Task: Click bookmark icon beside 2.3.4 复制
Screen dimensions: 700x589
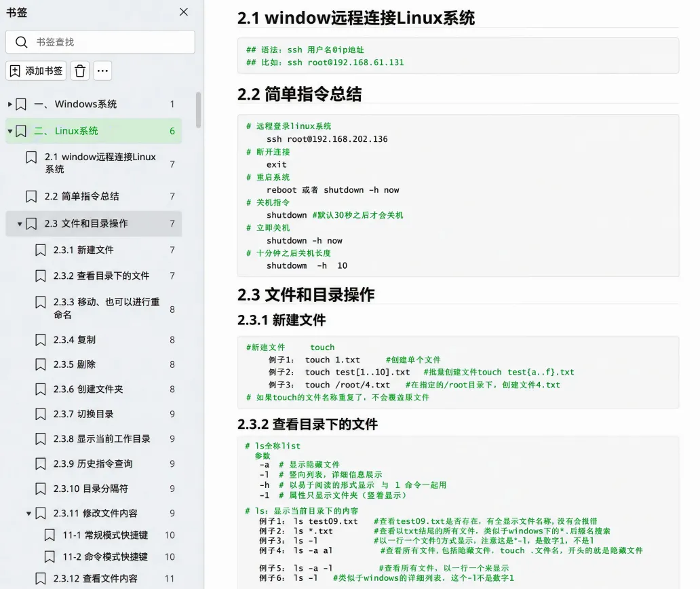Action: coord(41,340)
